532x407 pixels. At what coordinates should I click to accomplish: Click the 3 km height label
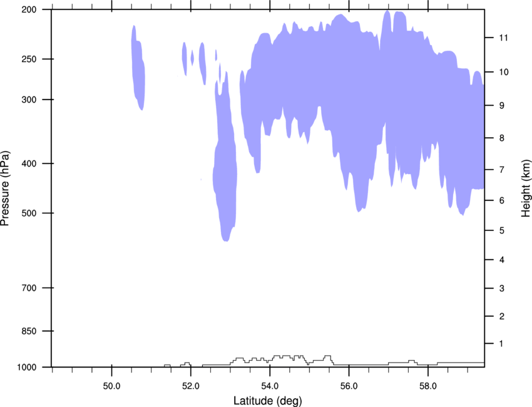(x=502, y=289)
